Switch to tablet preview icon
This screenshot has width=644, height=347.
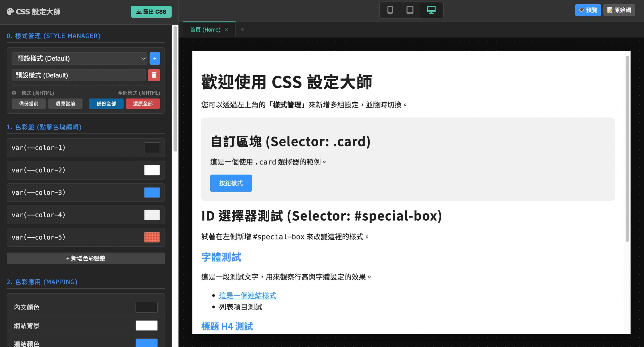pos(410,10)
